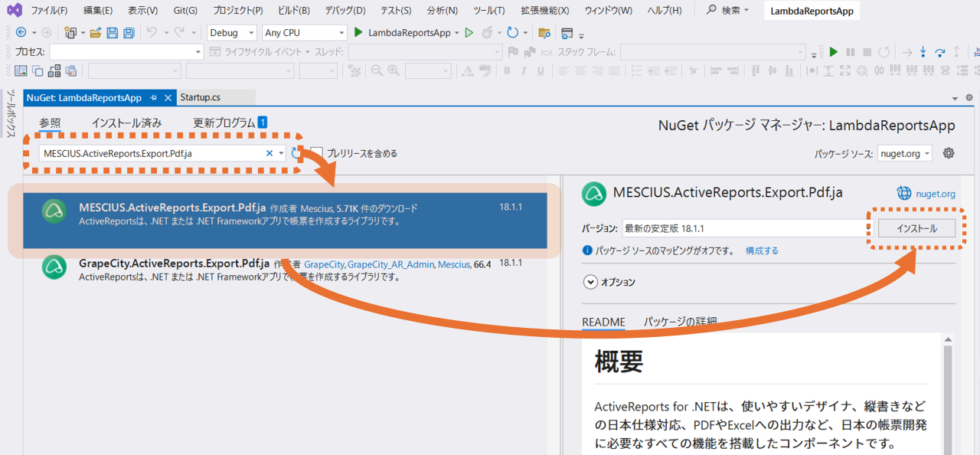
Task: Open the search history dropdown arrow in search box
Action: point(281,153)
